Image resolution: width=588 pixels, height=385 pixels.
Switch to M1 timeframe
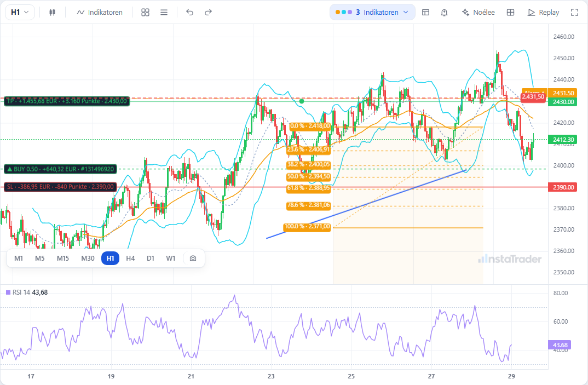point(19,258)
